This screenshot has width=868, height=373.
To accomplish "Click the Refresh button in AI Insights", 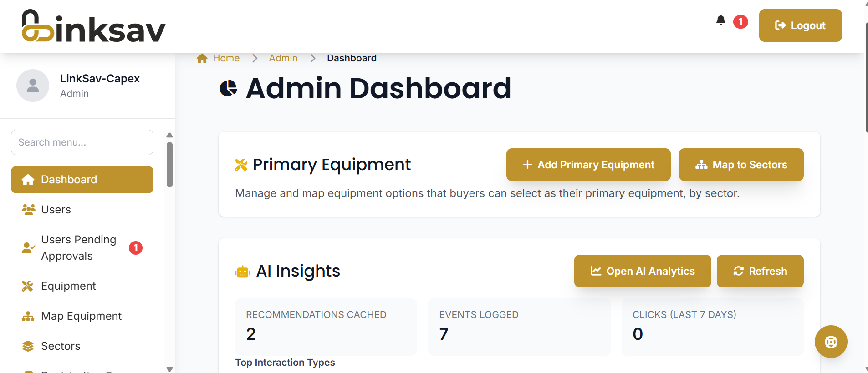I will point(760,271).
